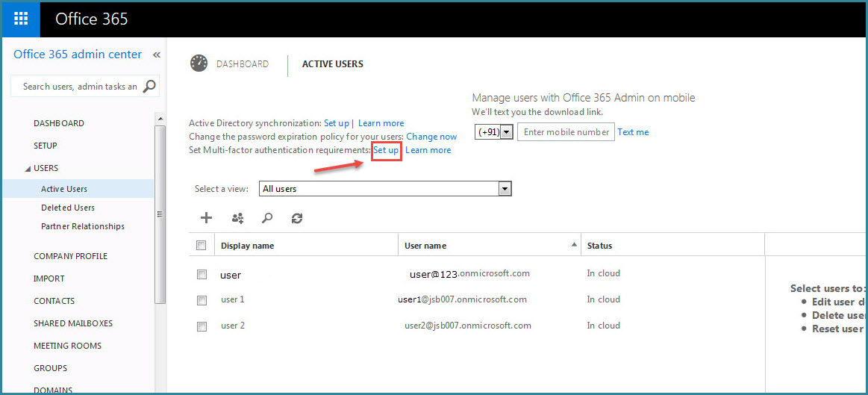Click user2@jsb007.onmicrosoft.com cell

click(x=468, y=326)
